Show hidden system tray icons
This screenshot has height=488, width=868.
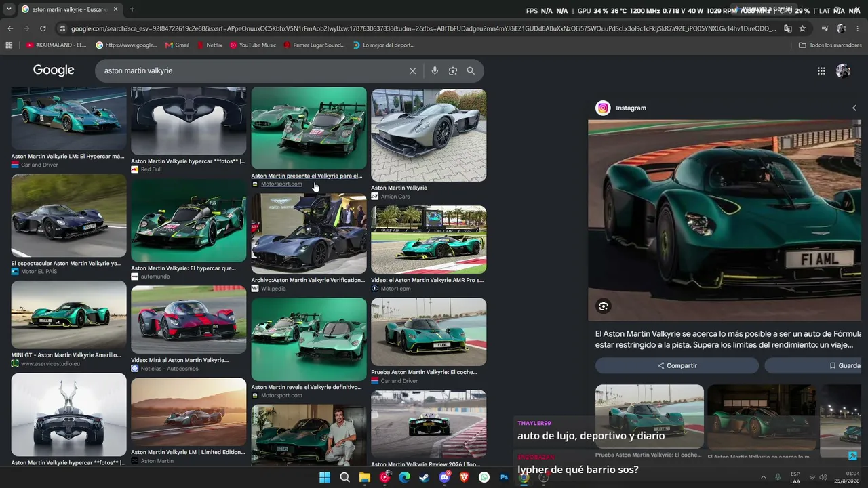[x=763, y=478]
